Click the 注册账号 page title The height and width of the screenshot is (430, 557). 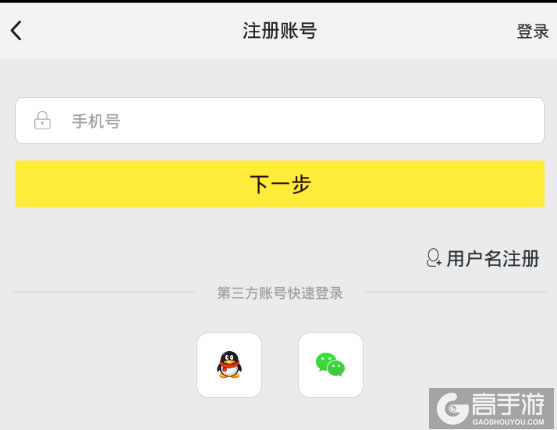click(280, 31)
